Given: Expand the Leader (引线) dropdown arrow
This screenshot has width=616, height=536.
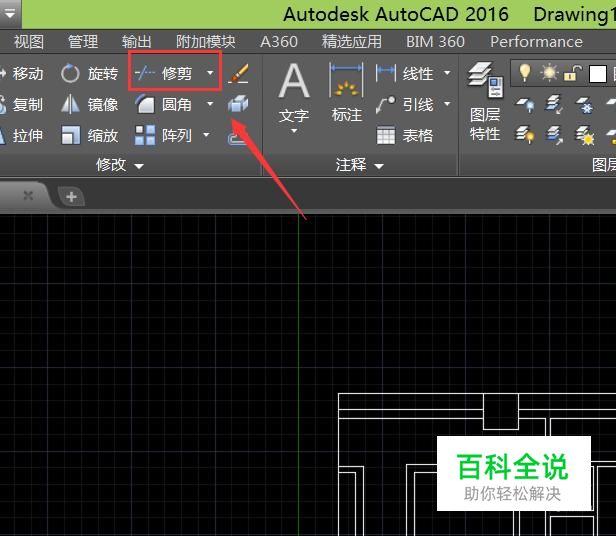Looking at the screenshot, I should point(447,104).
